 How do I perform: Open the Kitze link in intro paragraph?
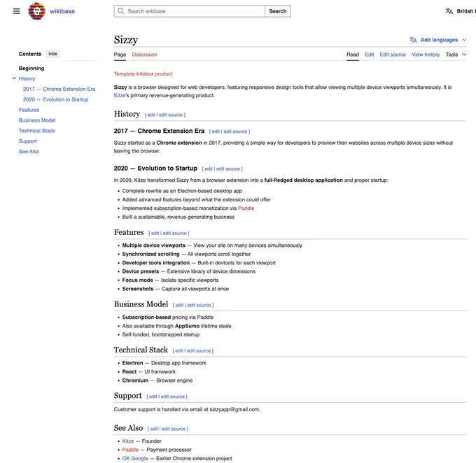tap(119, 95)
